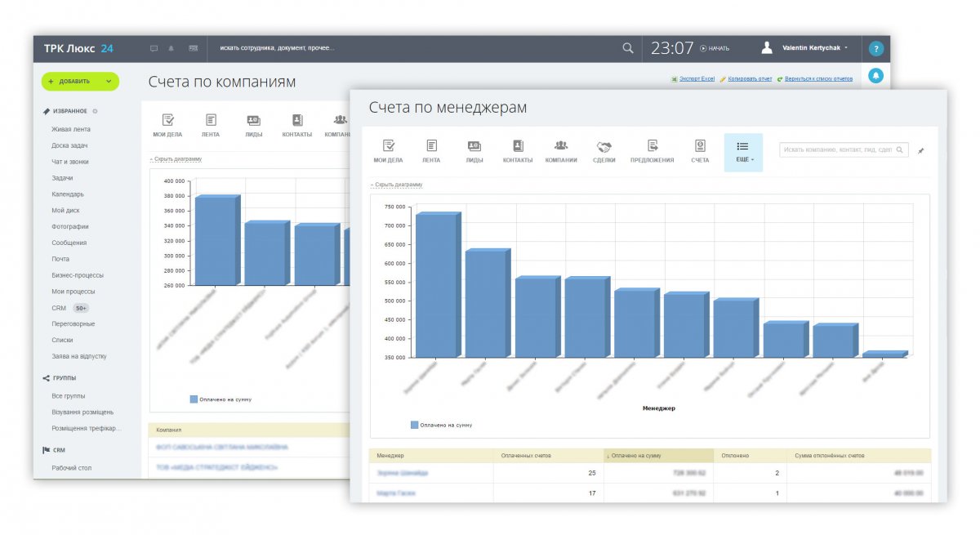Select Живая лента in left sidebar
Image resolution: width=980 pixels, height=535 pixels.
pyautogui.click(x=71, y=129)
